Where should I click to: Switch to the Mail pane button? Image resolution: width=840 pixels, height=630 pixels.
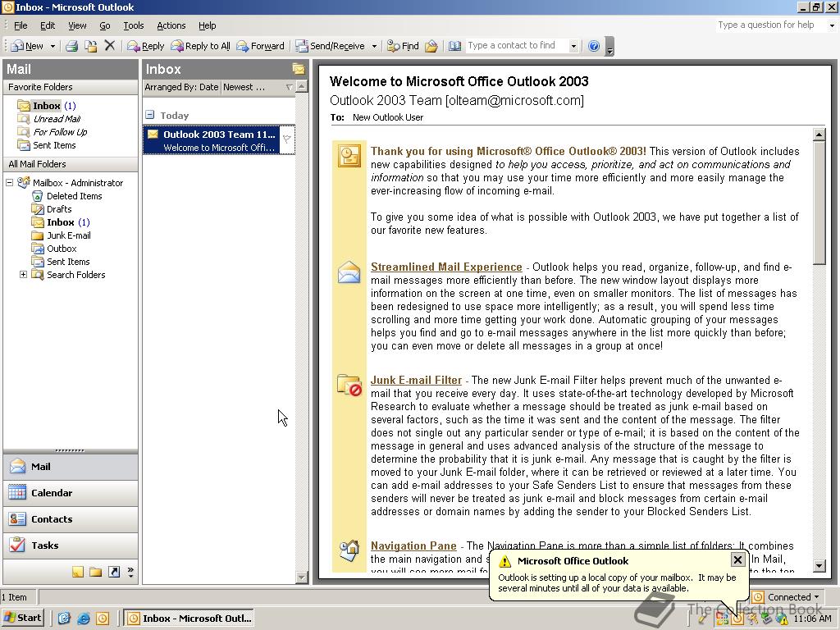(x=71, y=467)
